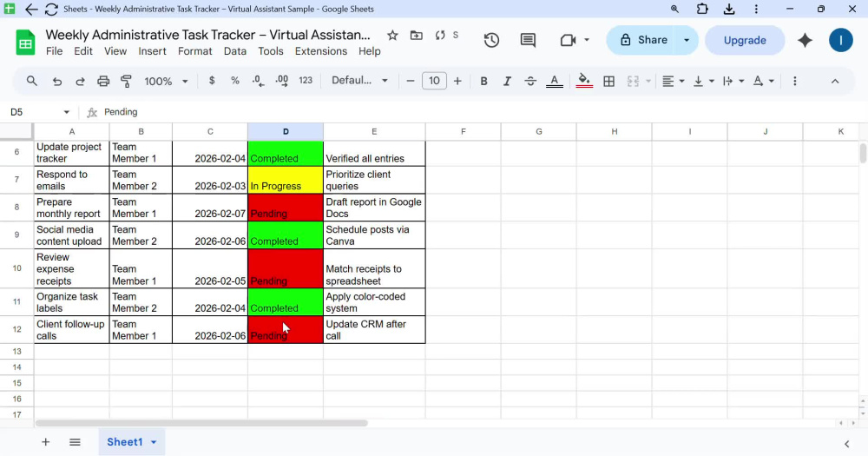868x456 pixels.
Task: Open horizontal align dropdown
Action: tap(674, 82)
